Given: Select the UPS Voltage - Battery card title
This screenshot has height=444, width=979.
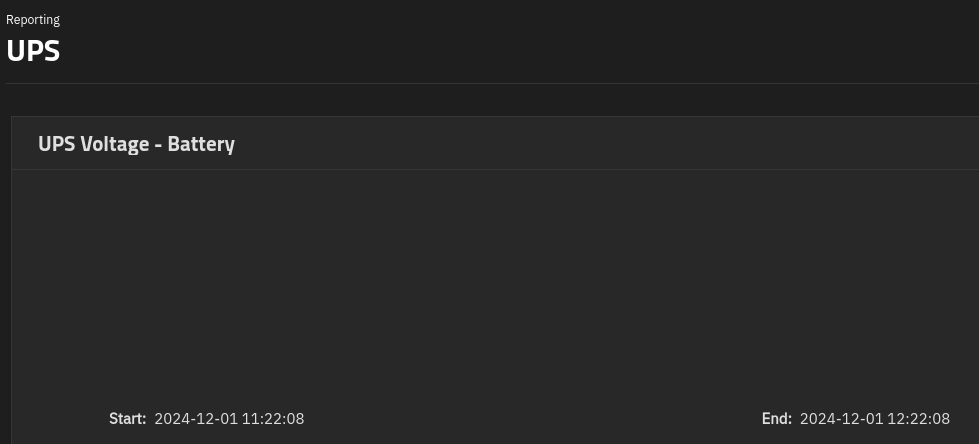Looking at the screenshot, I should pyautogui.click(x=136, y=144).
